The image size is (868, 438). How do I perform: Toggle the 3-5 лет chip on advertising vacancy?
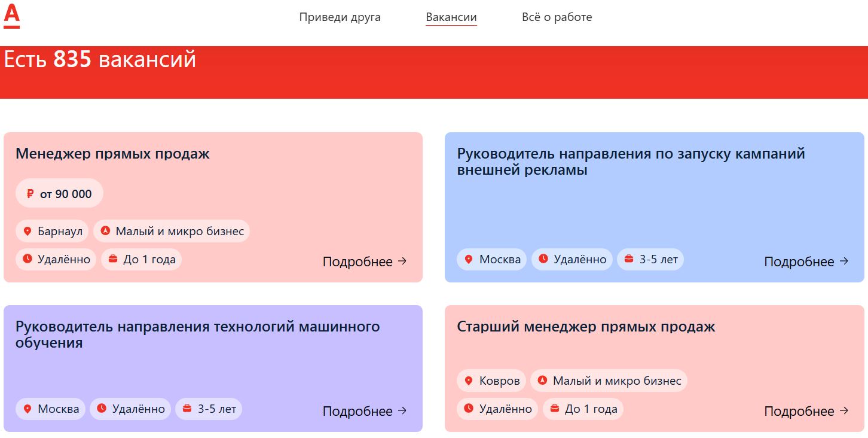click(650, 259)
